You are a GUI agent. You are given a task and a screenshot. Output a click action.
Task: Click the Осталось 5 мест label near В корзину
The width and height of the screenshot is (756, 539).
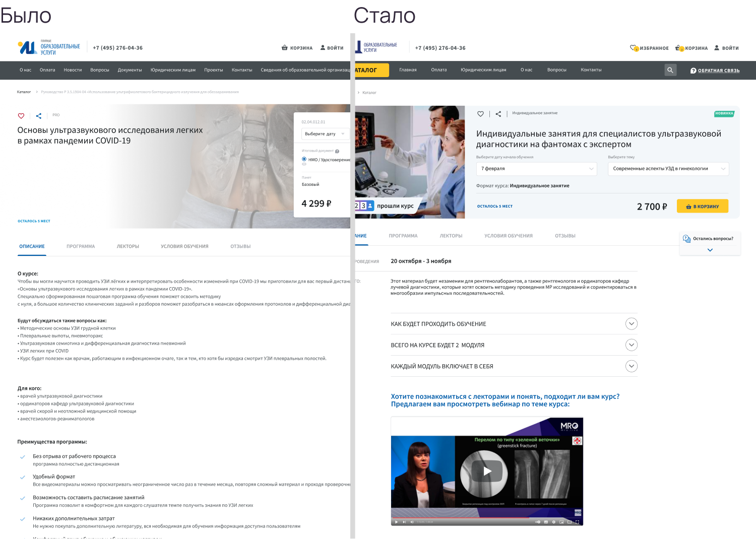click(x=495, y=207)
